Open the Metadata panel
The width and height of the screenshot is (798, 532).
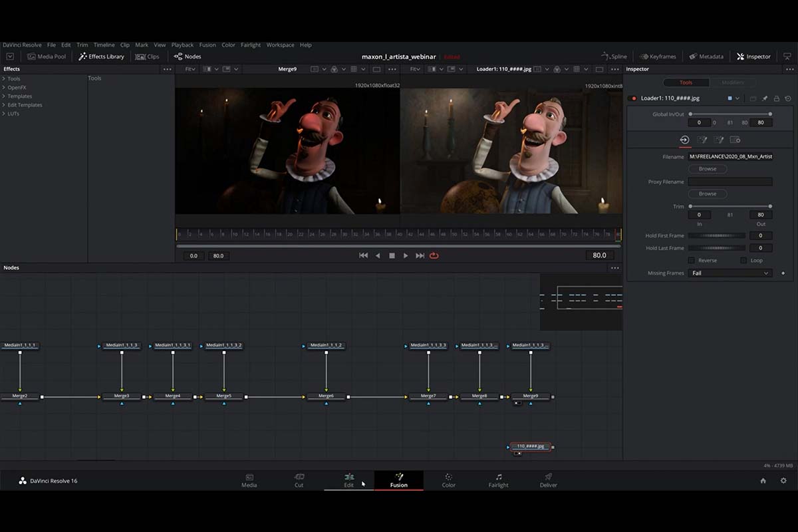coord(705,56)
